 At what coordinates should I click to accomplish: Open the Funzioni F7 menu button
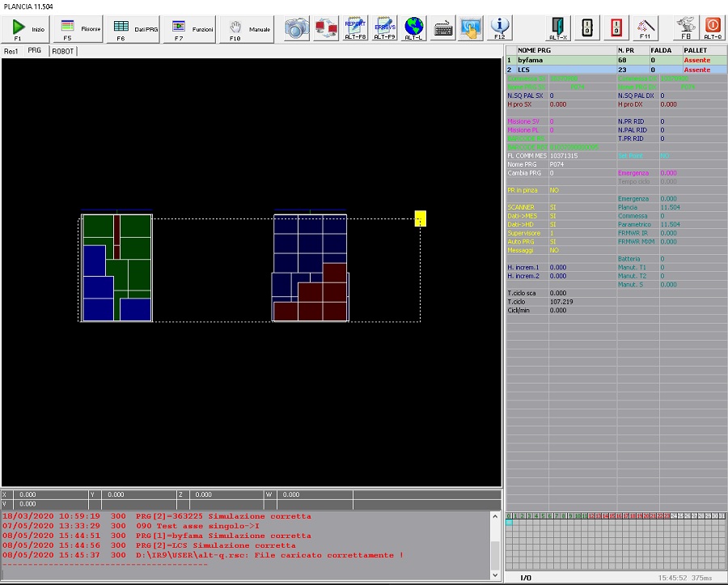click(x=191, y=28)
